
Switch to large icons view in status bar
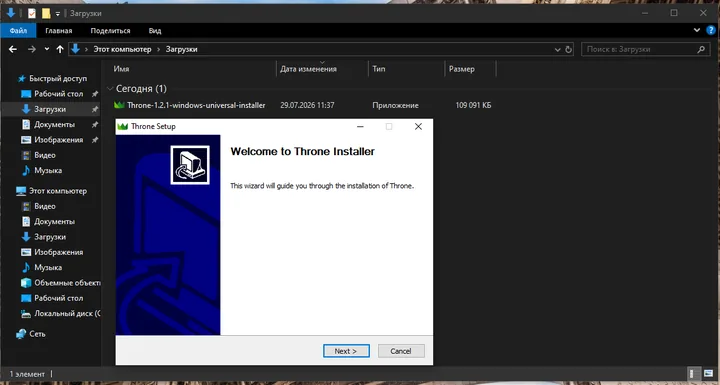pos(708,374)
